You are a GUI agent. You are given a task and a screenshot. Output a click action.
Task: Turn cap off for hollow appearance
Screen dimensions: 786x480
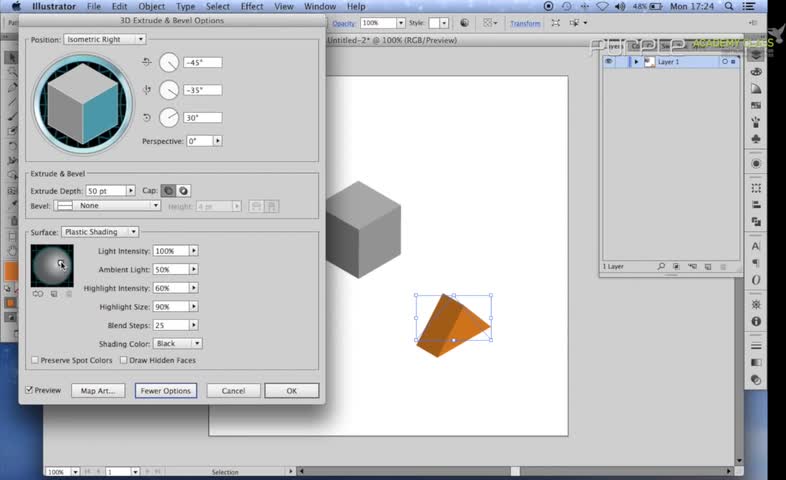[184, 191]
